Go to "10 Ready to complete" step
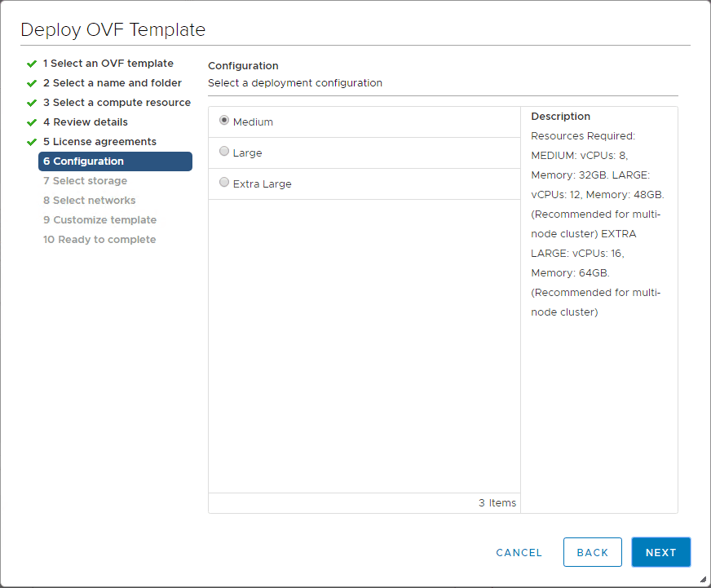 (99, 239)
